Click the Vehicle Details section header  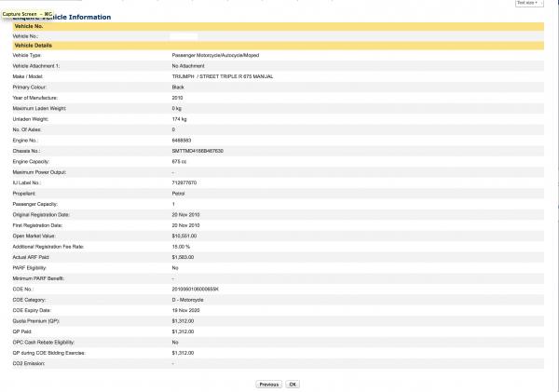[278, 46]
